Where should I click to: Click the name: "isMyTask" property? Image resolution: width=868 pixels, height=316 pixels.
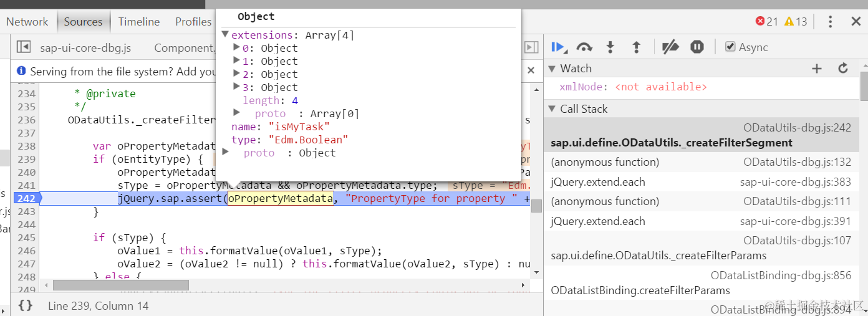point(281,127)
